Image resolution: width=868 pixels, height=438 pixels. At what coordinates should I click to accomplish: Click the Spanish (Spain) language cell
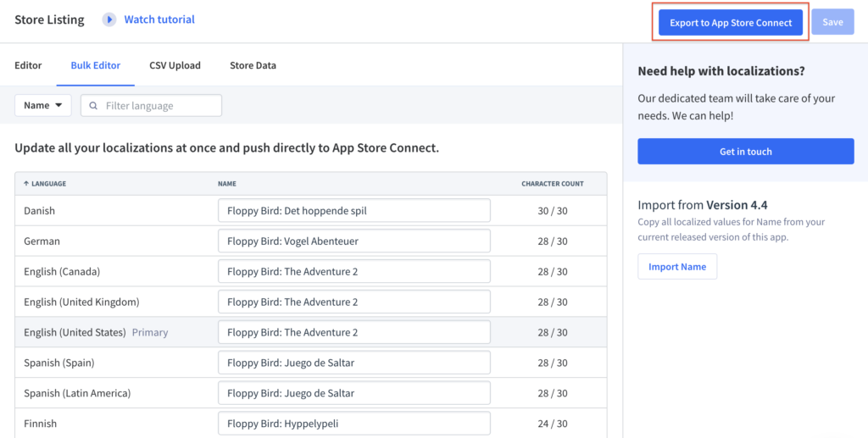click(x=59, y=363)
